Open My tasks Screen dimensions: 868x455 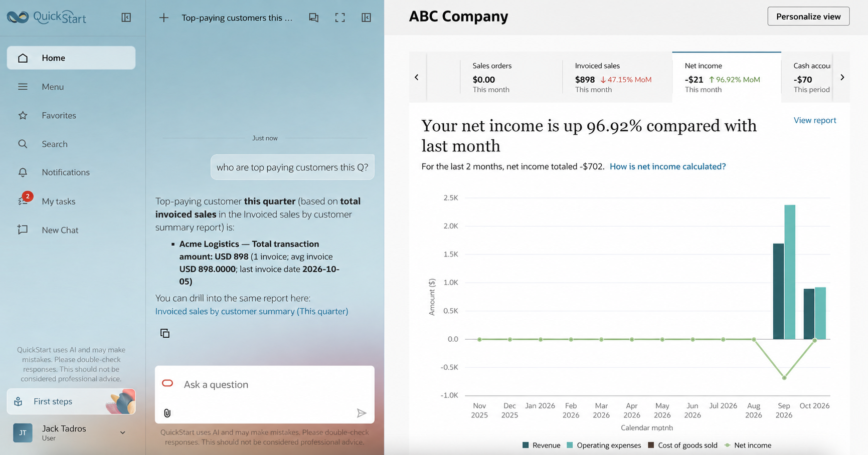(x=71, y=201)
